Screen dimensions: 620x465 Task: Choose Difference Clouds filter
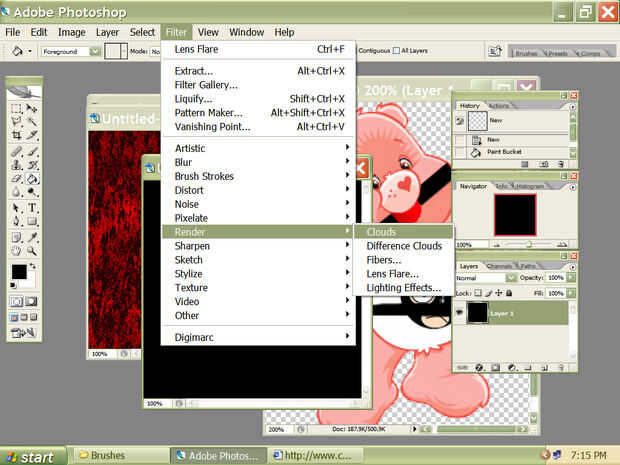click(x=403, y=246)
